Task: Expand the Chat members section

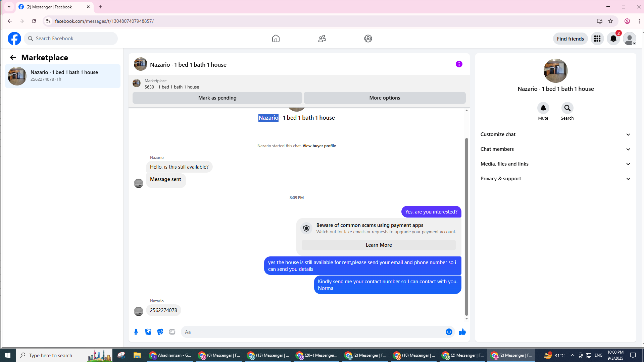Action: [556, 149]
